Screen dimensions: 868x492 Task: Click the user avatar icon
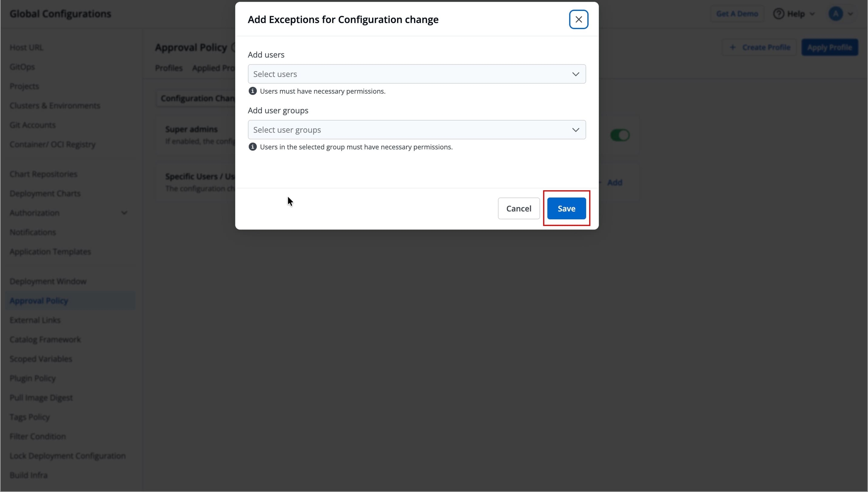835,14
